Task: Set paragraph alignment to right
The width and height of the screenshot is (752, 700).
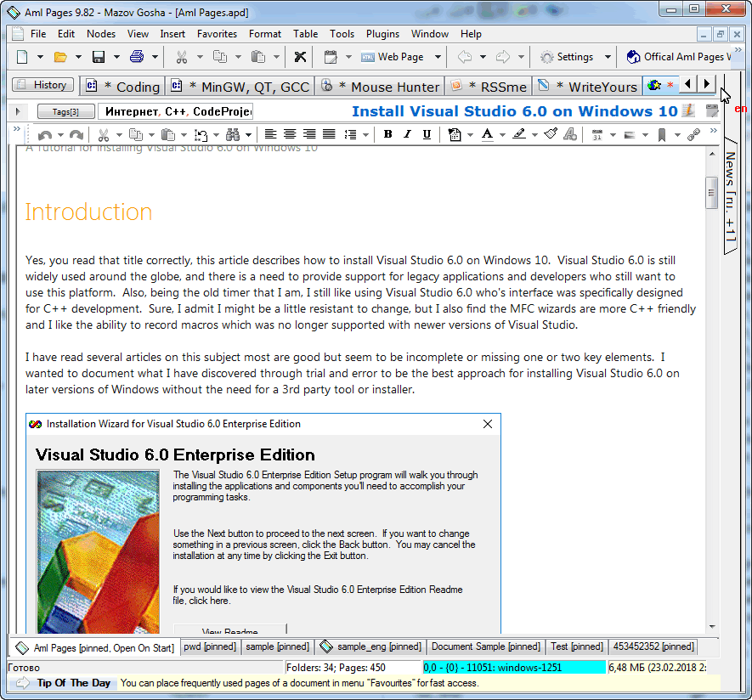Action: [309, 134]
